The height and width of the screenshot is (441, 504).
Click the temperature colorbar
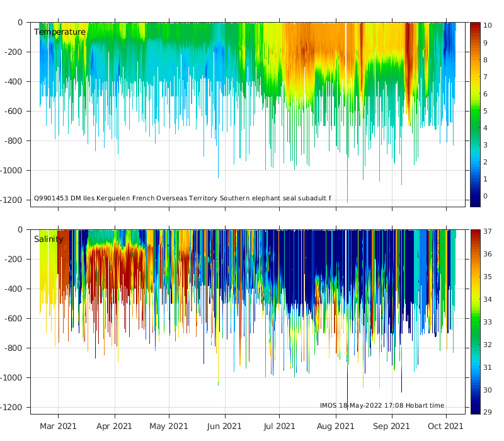[475, 115]
